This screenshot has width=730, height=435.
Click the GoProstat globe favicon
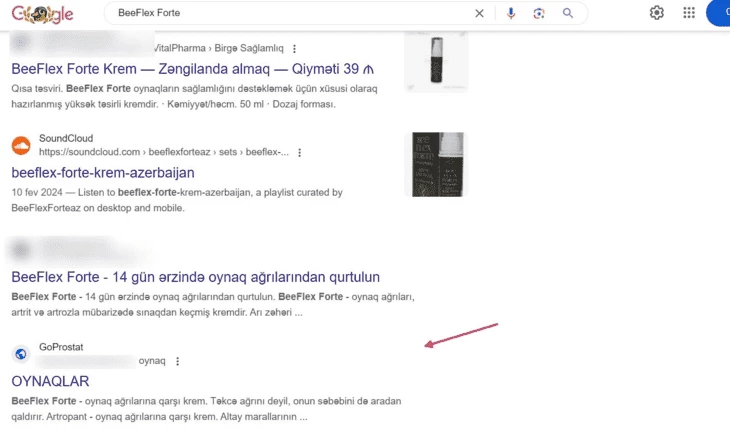point(21,354)
